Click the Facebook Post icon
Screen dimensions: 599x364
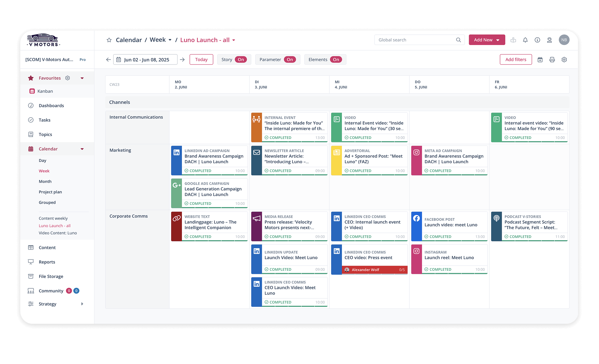coord(416,218)
